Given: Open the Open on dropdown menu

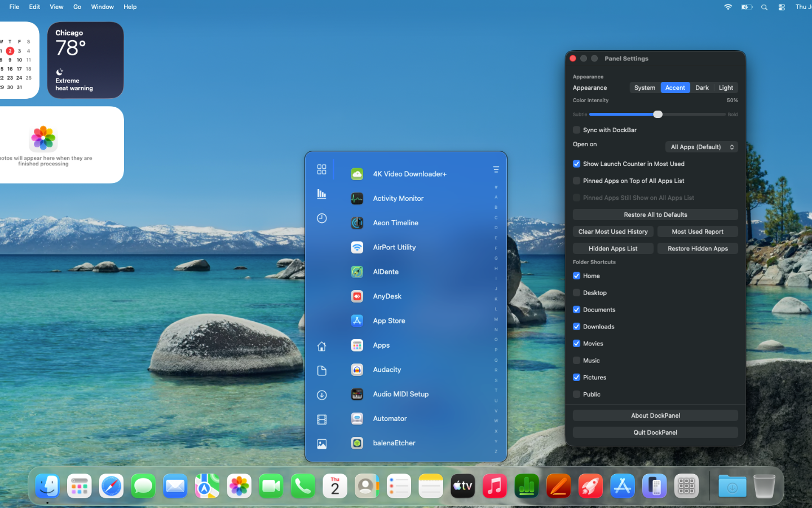Looking at the screenshot, I should (x=701, y=147).
